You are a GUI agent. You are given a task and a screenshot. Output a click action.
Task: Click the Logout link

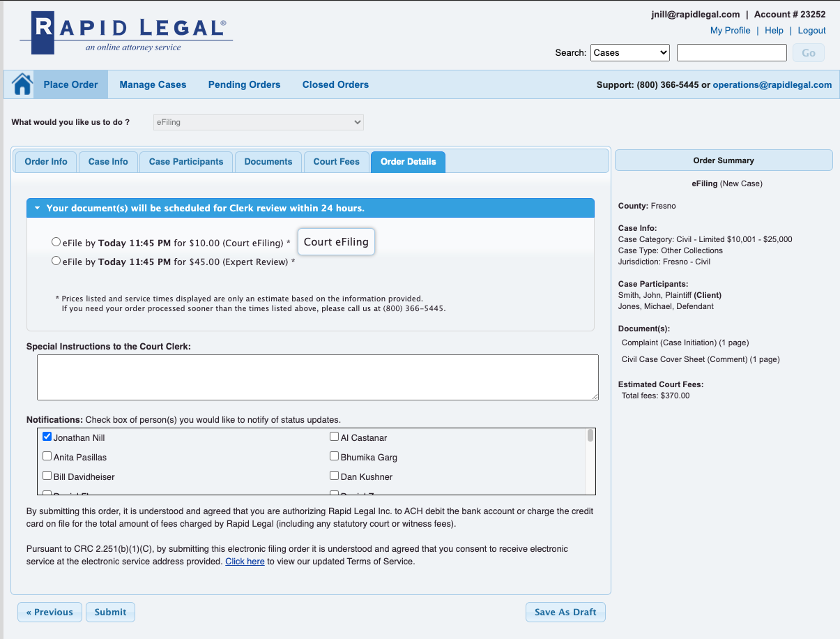point(812,31)
